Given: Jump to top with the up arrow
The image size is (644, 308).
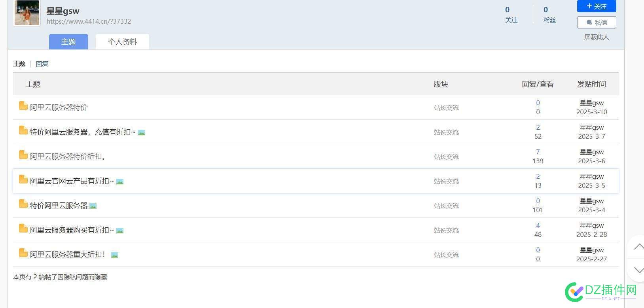Looking at the screenshot, I should coord(638,247).
